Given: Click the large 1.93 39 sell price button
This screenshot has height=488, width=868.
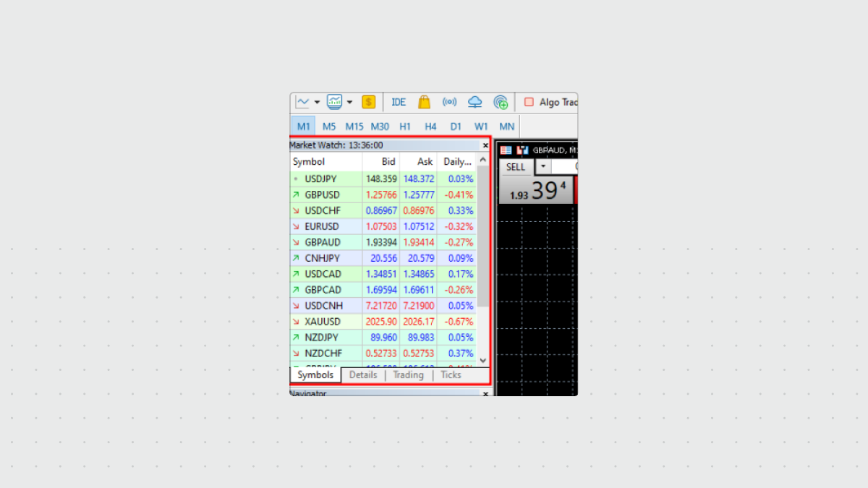Looking at the screenshot, I should pos(535,192).
